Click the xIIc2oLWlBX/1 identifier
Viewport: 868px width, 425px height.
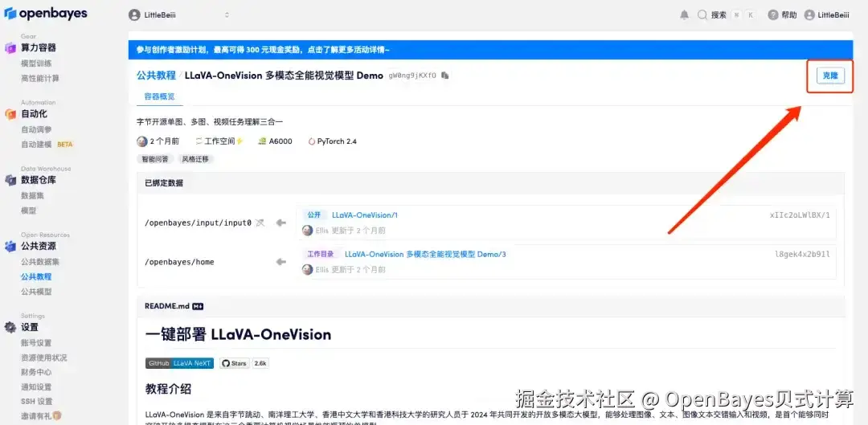(800, 215)
